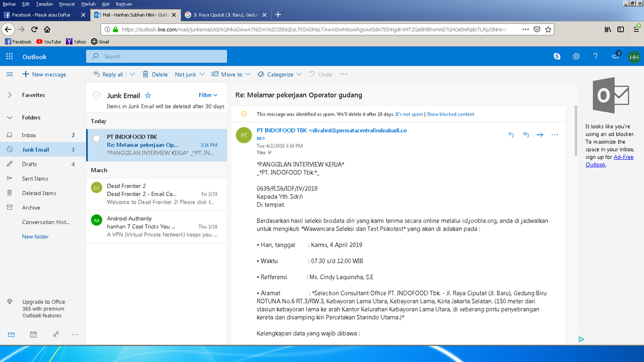Delete the selected email
Viewport: 644px width, 362px height.
[x=155, y=74]
